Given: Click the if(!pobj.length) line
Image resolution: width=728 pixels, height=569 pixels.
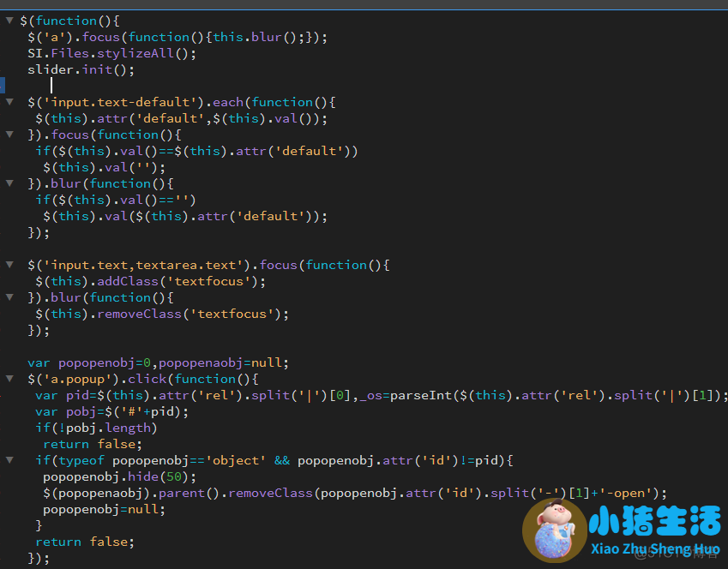Looking at the screenshot, I should tap(97, 428).
